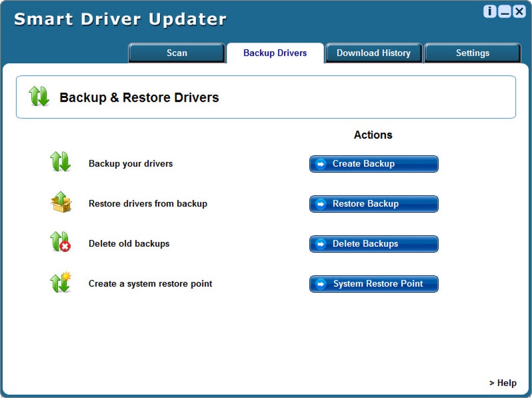The height and width of the screenshot is (398, 532).
Task: Open the Download History tab
Action: coord(373,53)
